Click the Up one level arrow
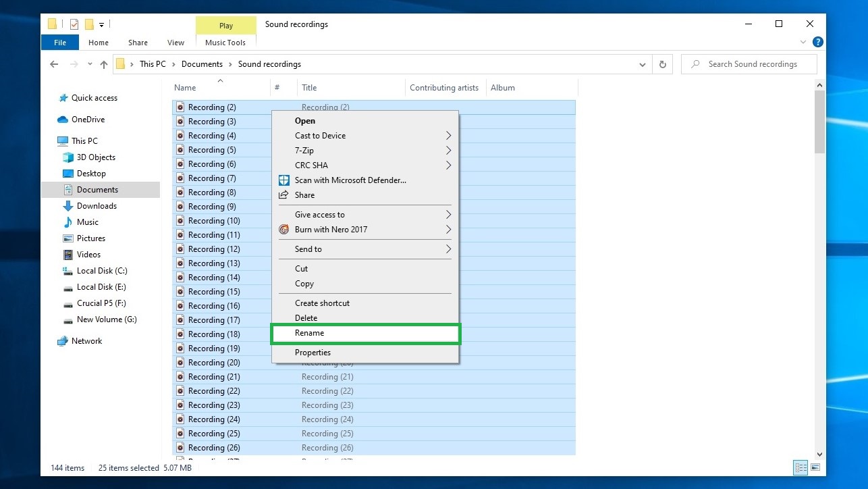868x489 pixels. point(103,64)
